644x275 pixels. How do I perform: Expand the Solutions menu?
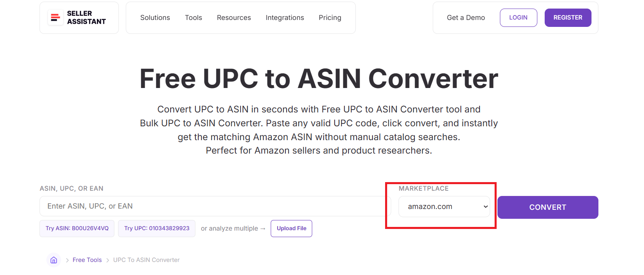155,18
